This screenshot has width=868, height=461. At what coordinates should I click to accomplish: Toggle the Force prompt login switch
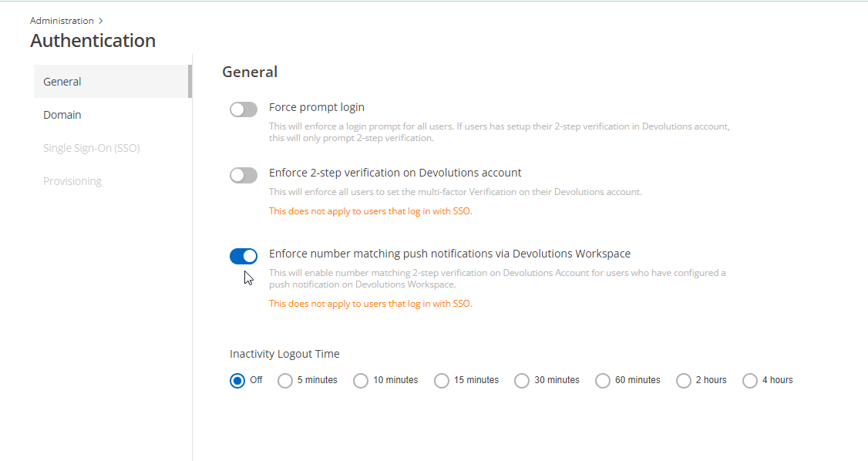tap(244, 109)
